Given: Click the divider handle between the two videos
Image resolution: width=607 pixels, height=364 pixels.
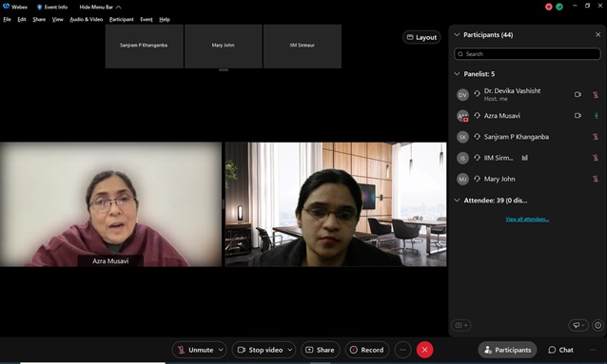Looking at the screenshot, I should (x=224, y=204).
